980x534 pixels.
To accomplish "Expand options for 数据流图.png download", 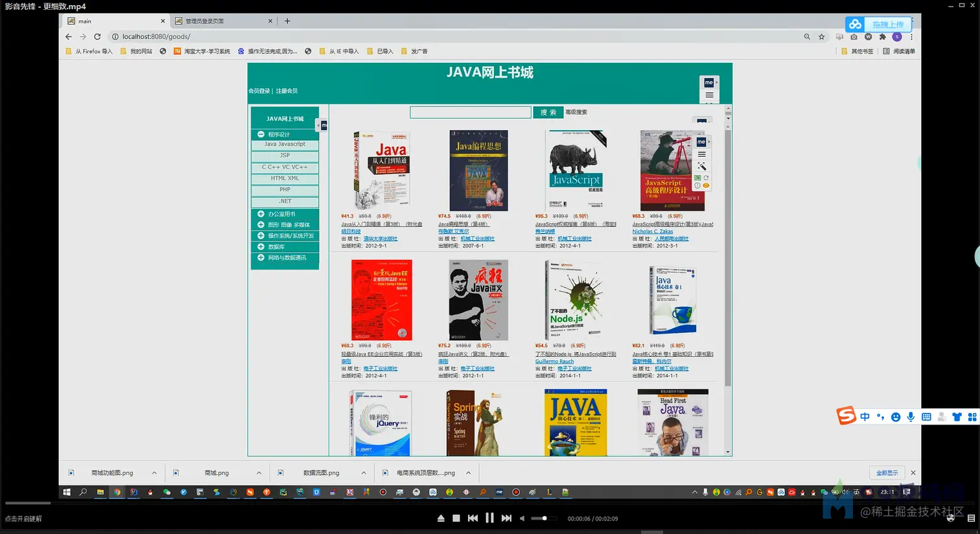I will point(364,473).
